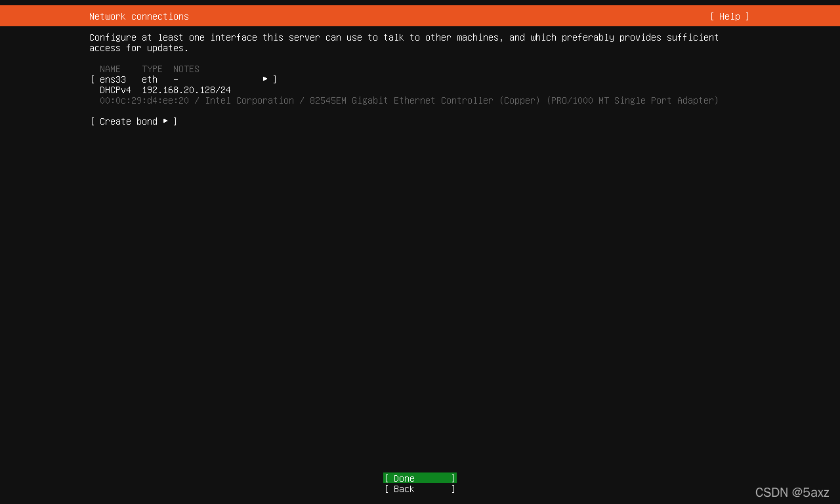Open the Help menu

tap(729, 16)
